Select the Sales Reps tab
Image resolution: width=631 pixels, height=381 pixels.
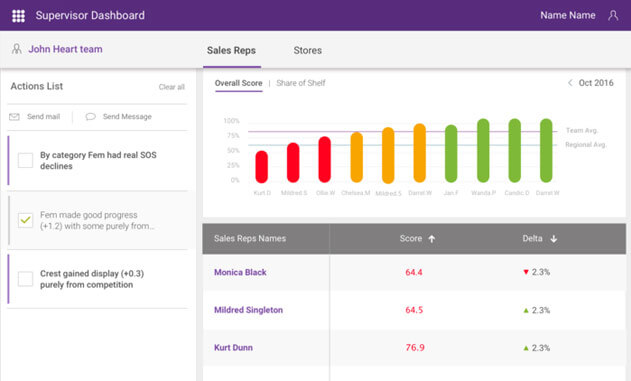click(231, 50)
